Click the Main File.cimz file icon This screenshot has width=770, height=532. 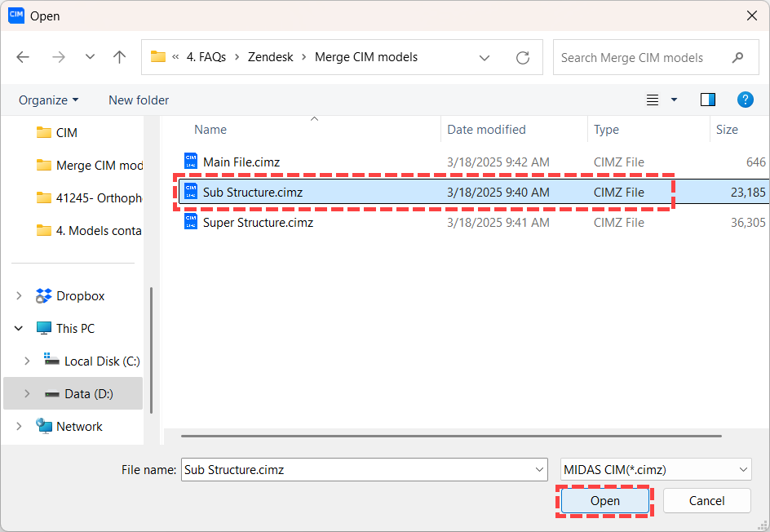[x=191, y=162]
